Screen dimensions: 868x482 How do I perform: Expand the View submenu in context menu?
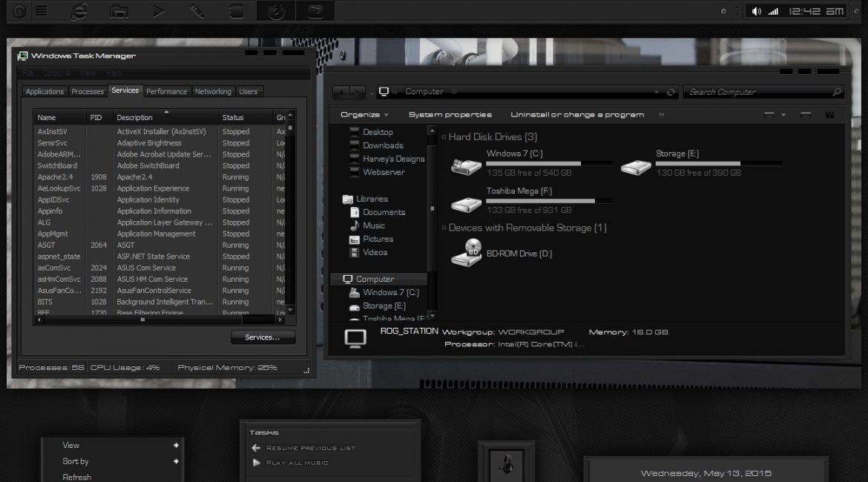click(176, 445)
